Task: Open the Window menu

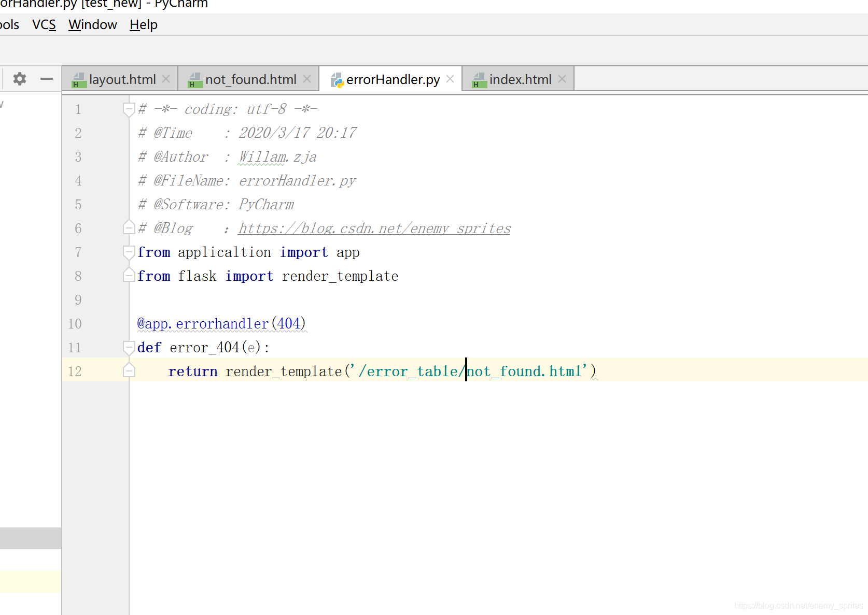Action: (x=93, y=24)
